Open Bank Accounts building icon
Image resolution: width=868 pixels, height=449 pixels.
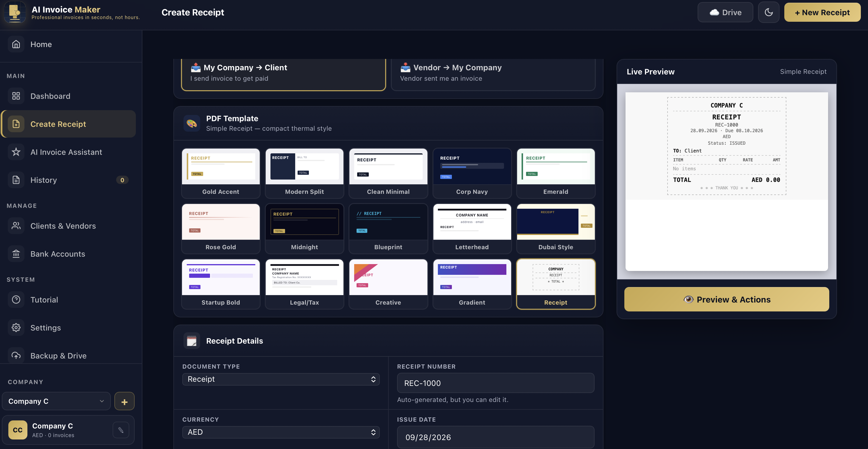(x=16, y=254)
